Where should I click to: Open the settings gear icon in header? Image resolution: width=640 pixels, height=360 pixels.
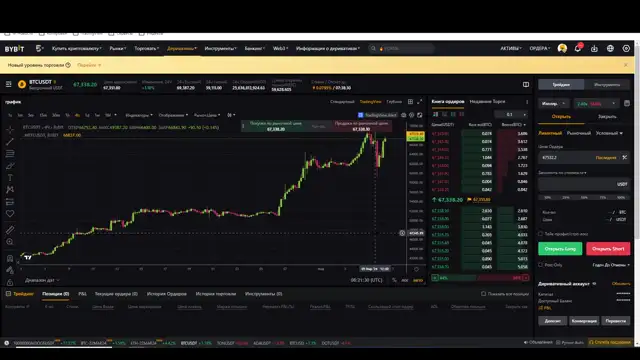(626, 49)
